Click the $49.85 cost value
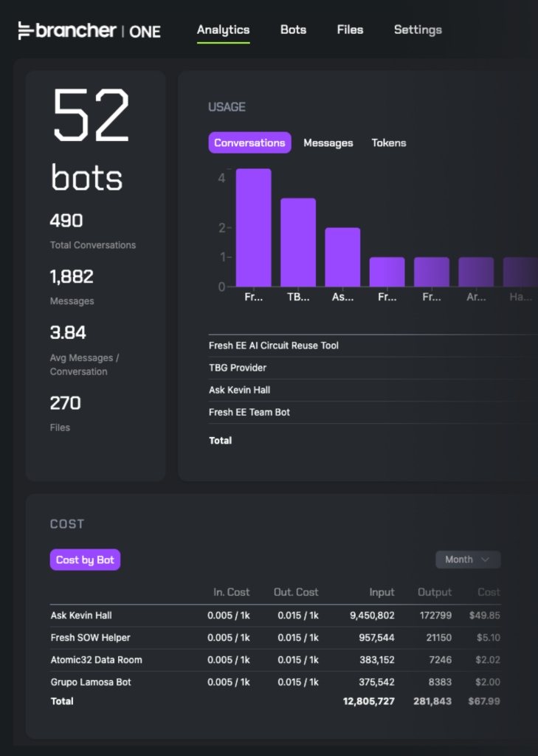The width and height of the screenshot is (538, 756). pos(484,616)
